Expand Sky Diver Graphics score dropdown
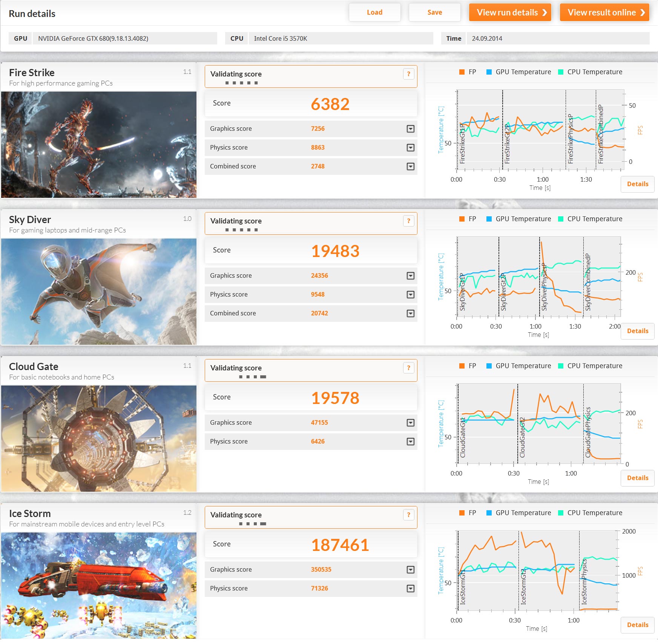Screen dimensions: 658x644 (411, 276)
